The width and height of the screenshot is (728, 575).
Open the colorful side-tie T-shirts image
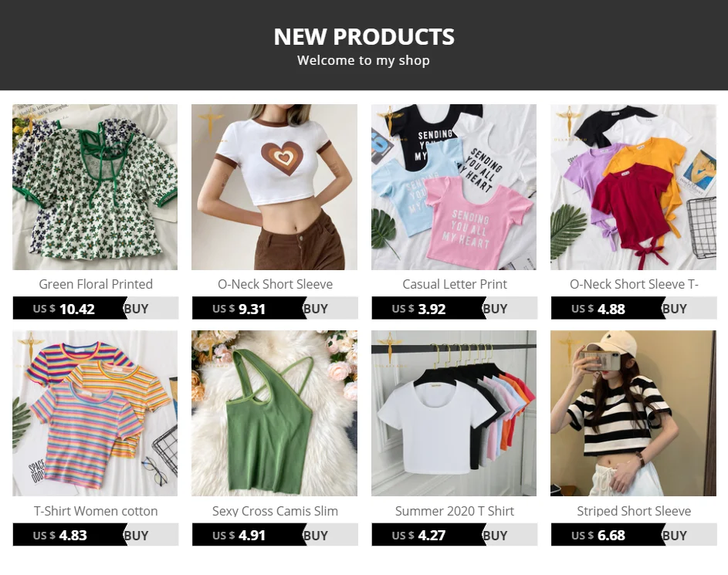(x=633, y=187)
